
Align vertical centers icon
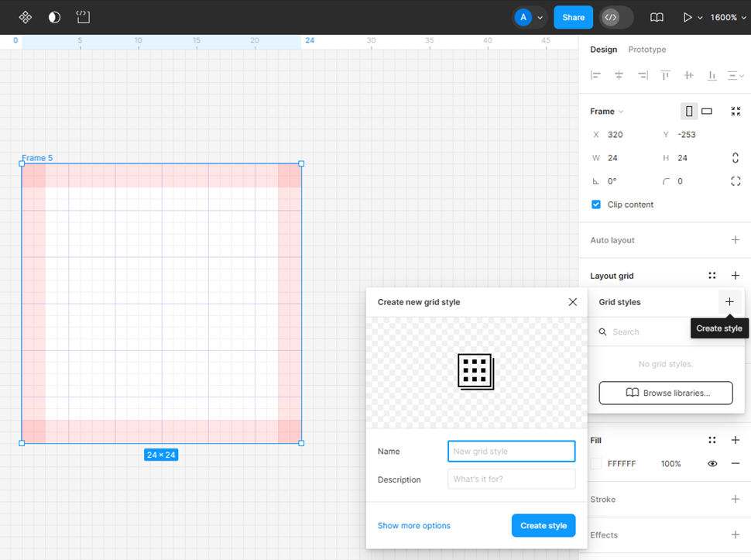point(689,75)
